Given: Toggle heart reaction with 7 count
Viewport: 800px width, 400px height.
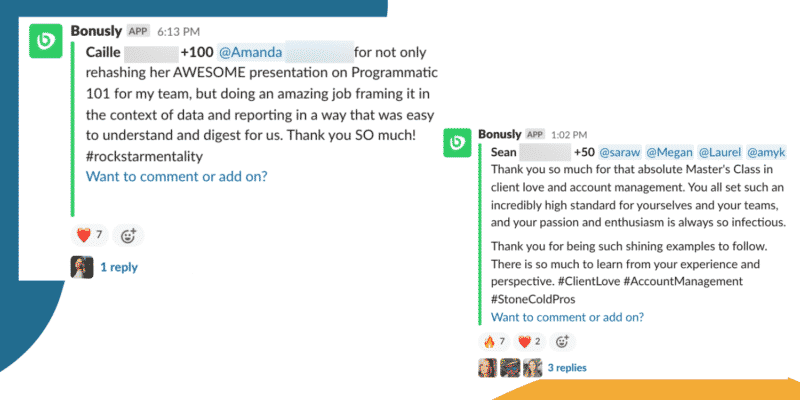Looking at the screenshot, I should click(89, 236).
